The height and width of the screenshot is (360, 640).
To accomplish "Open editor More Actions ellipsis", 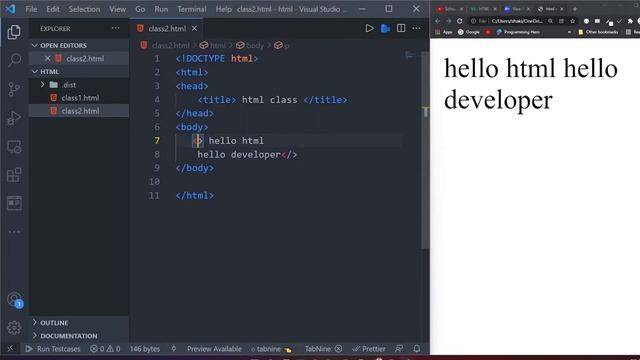I will click(416, 28).
